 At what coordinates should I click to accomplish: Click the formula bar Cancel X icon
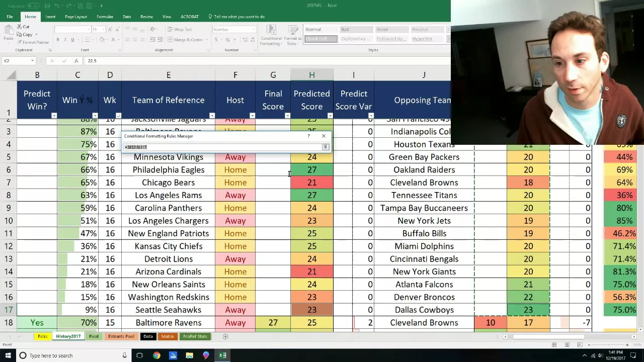point(52,61)
